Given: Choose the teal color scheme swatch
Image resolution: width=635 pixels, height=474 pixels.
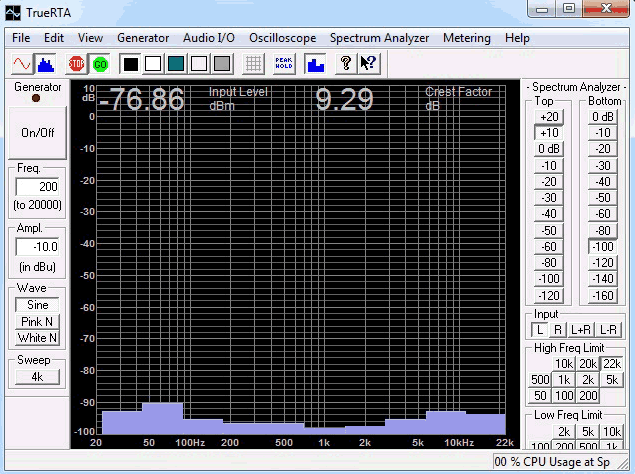Looking at the screenshot, I should [176, 64].
